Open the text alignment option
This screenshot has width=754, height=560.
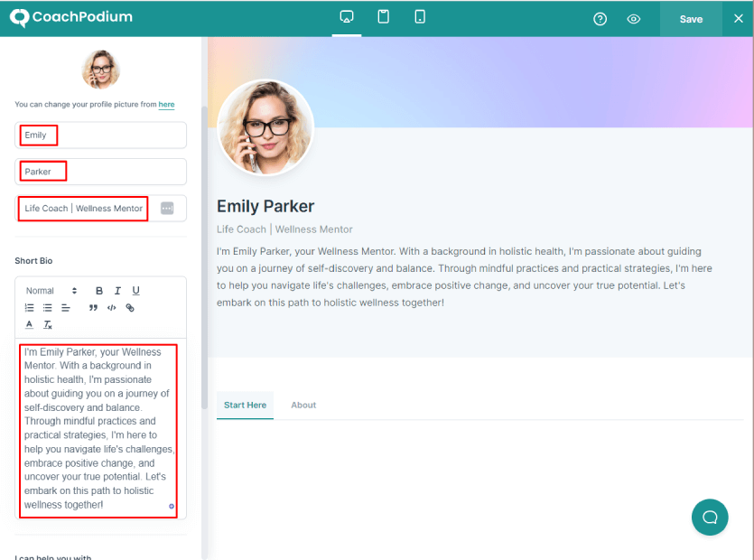coord(66,308)
